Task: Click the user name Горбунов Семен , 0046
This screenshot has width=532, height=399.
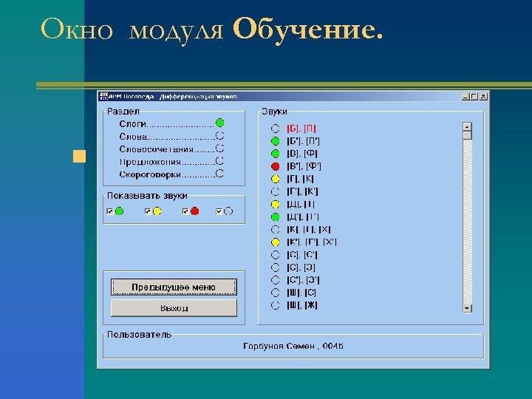Action: [293, 346]
